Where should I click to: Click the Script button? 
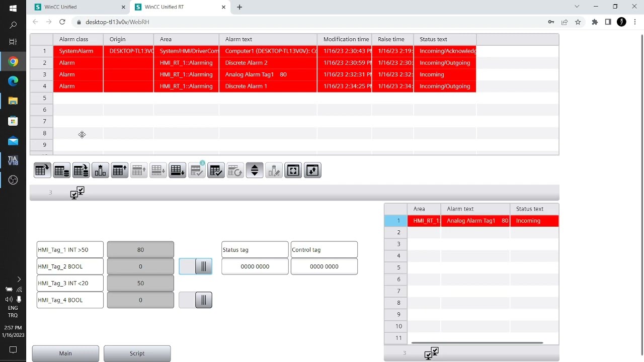(x=137, y=353)
